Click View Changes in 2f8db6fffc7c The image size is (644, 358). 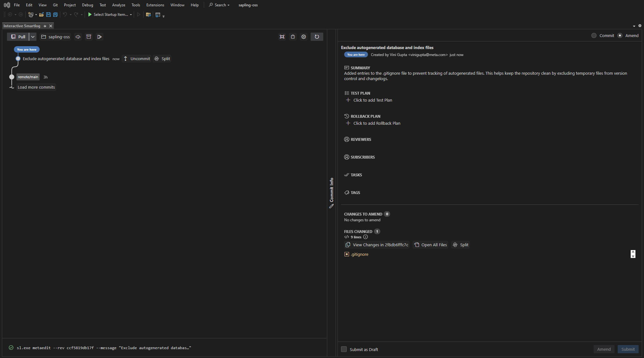(x=377, y=245)
